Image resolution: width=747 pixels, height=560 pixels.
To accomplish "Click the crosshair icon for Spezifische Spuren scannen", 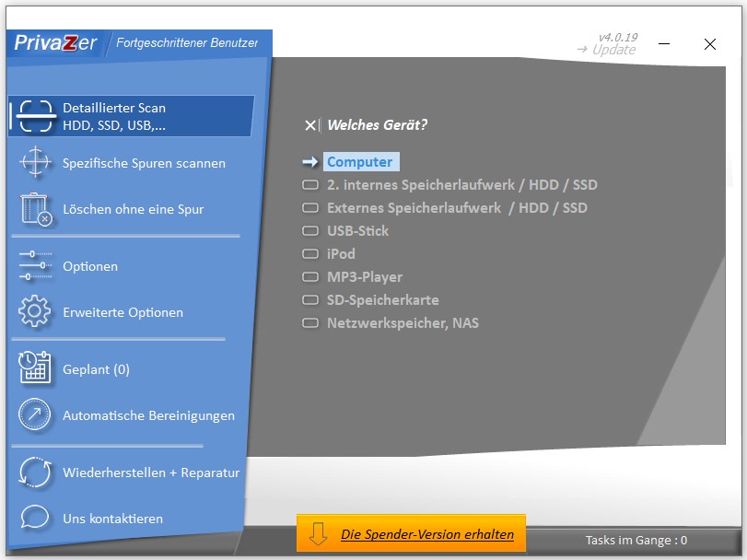I will tap(35, 162).
